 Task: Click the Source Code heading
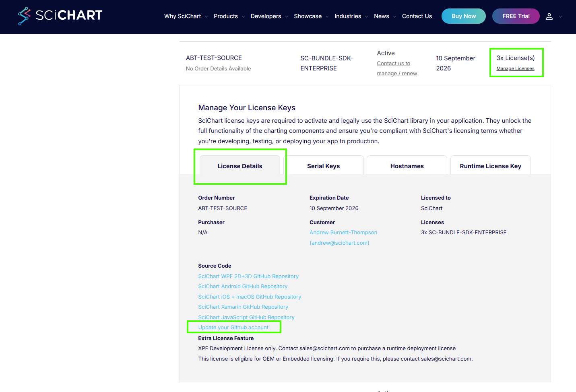pos(215,266)
